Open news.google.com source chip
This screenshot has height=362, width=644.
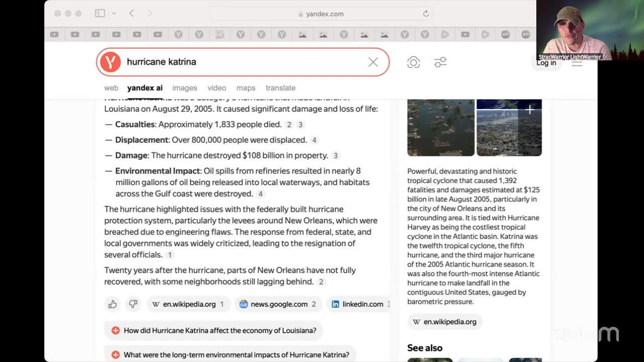[278, 304]
